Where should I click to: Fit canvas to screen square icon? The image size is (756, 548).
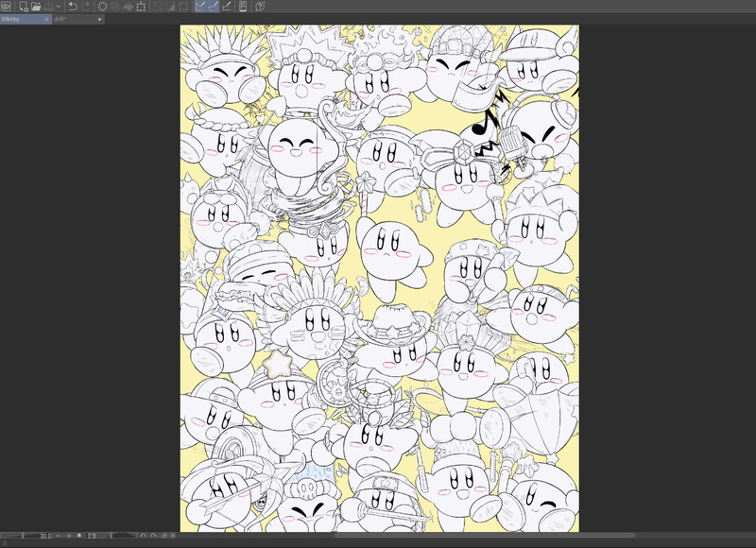point(79,536)
